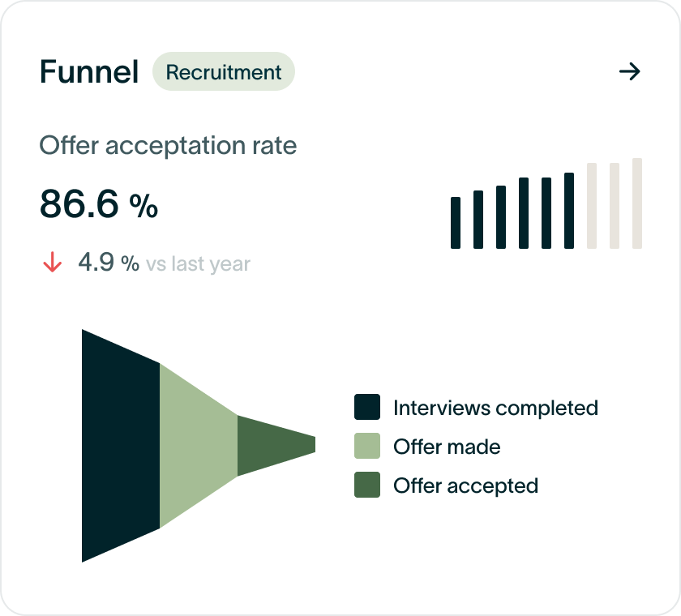The height and width of the screenshot is (616, 681).
Task: Toggle the Offer made legend label
Action: pyautogui.click(x=447, y=447)
